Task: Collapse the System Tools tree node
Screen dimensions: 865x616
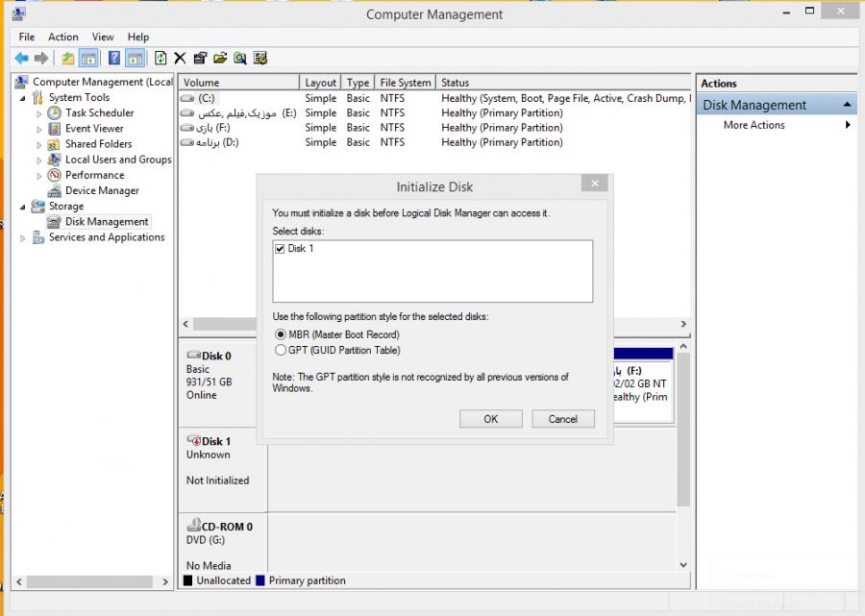Action: (x=23, y=98)
